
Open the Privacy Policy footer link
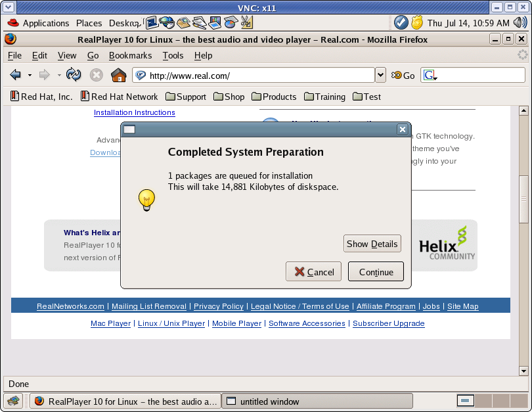219,306
